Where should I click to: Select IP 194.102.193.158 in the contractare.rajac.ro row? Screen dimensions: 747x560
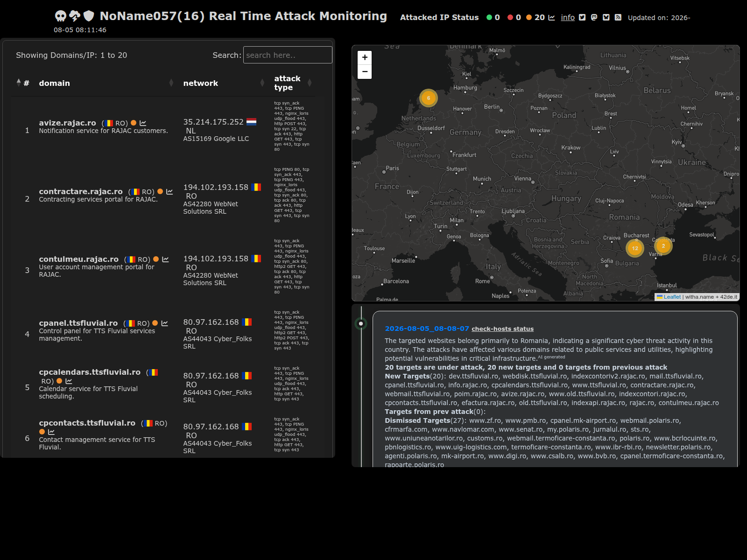point(216,187)
